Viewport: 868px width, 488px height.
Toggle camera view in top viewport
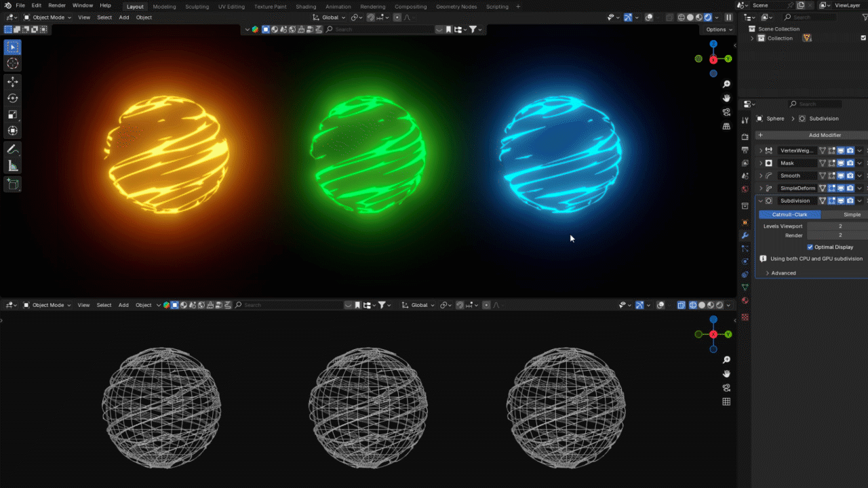pyautogui.click(x=727, y=112)
